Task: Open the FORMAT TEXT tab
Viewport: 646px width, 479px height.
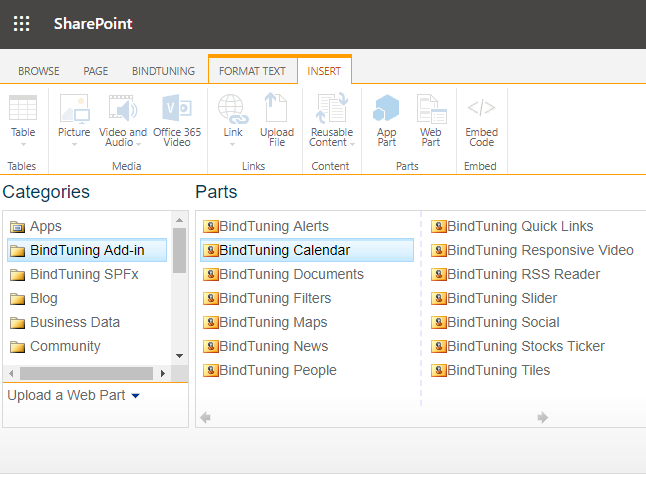Action: click(x=252, y=71)
